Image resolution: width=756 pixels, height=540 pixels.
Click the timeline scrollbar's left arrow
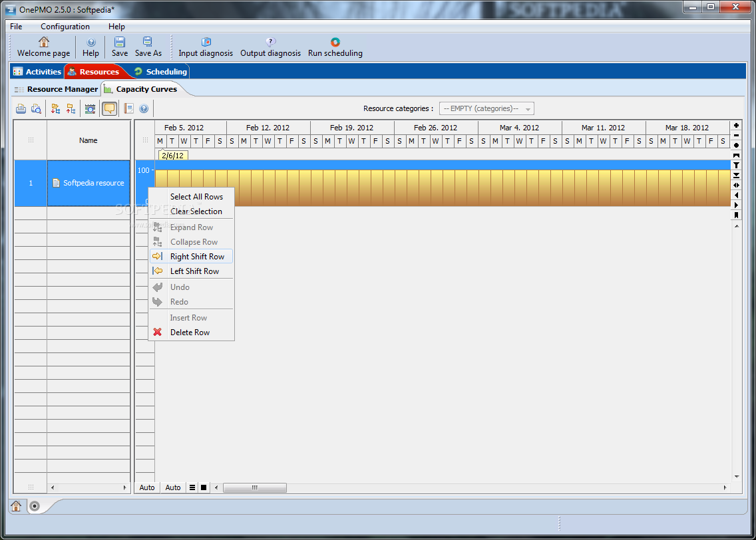click(x=216, y=487)
